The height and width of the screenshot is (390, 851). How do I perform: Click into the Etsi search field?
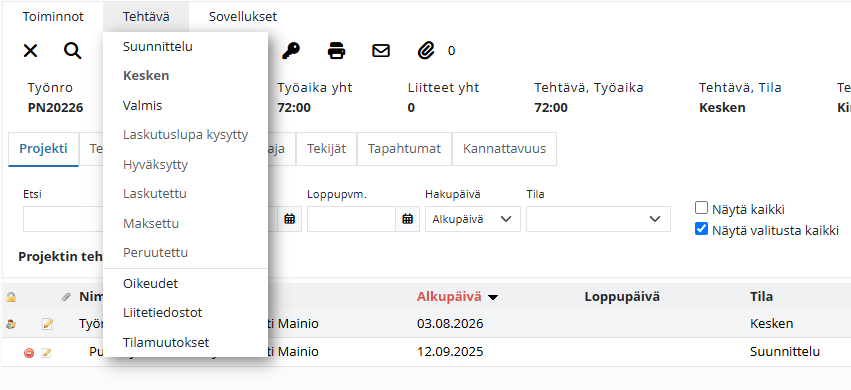coord(63,219)
